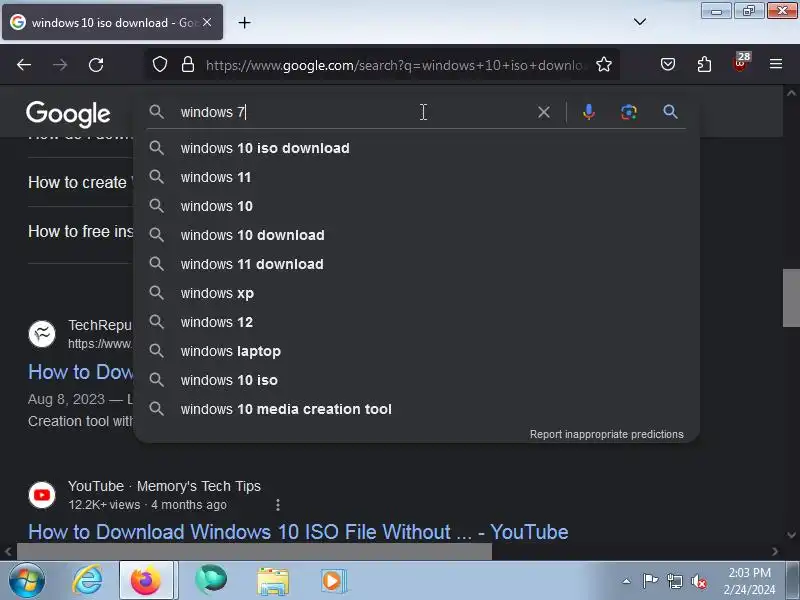The width and height of the screenshot is (800, 600).
Task: Open the clock showing 2:03 PM
Action: coord(749,581)
